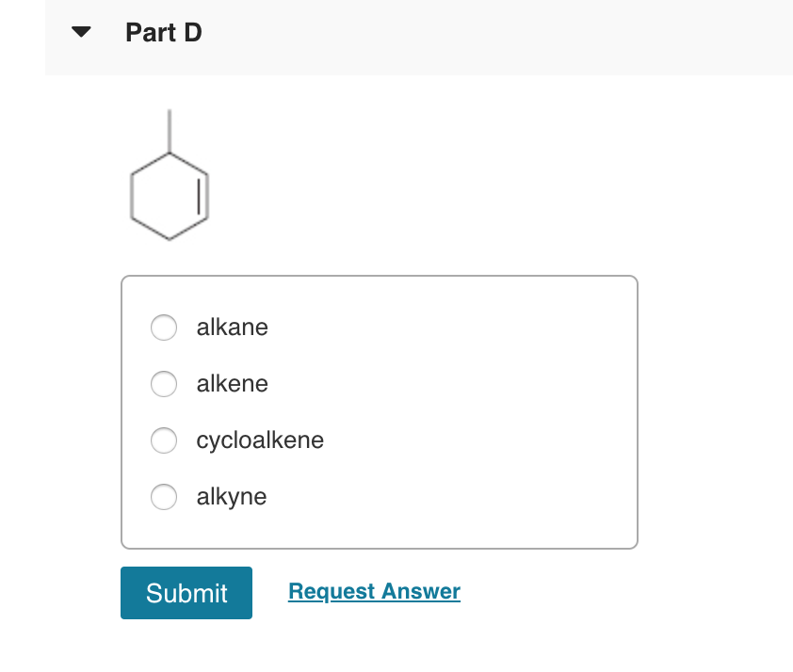Click the Submit button

pos(186,593)
